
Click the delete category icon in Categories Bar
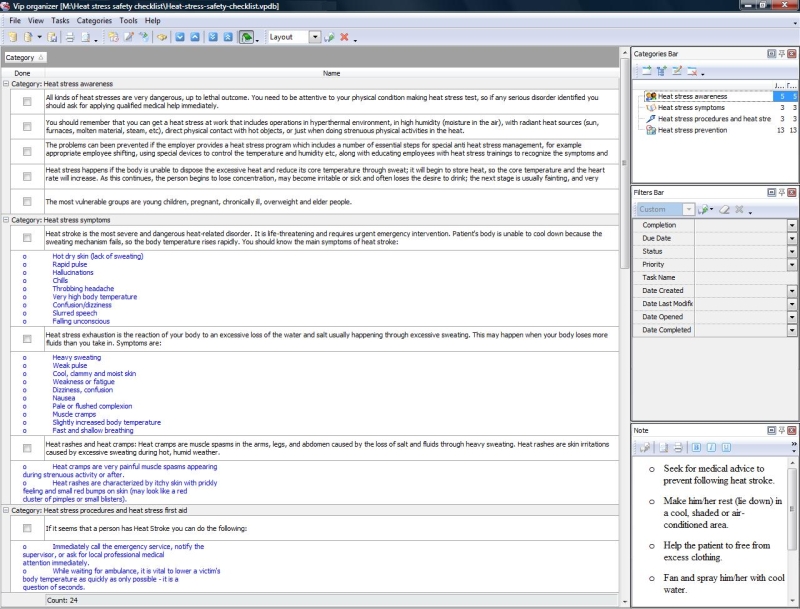pos(693,71)
